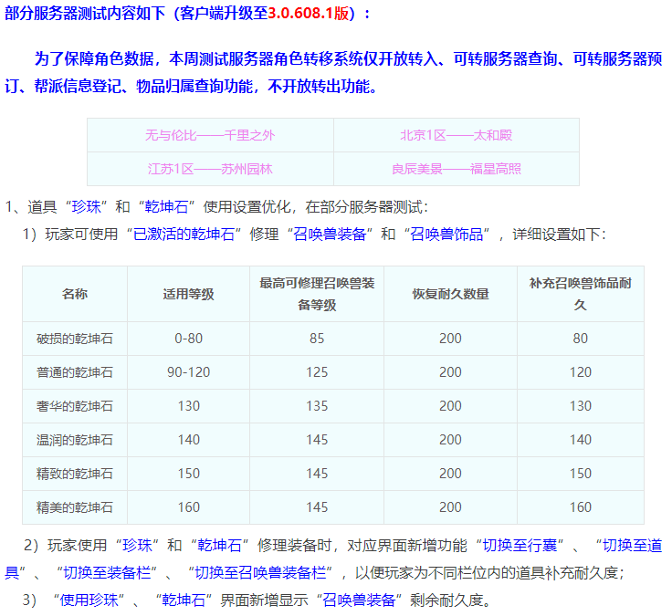
Task: Click the 江苏1区——苏州园林 server entry
Action: coord(210,169)
